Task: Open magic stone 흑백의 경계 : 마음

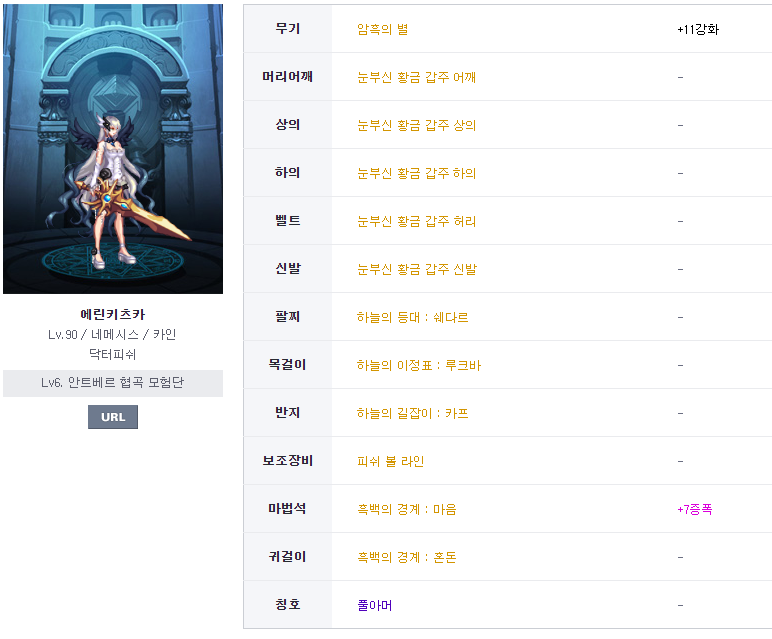Action: click(407, 509)
